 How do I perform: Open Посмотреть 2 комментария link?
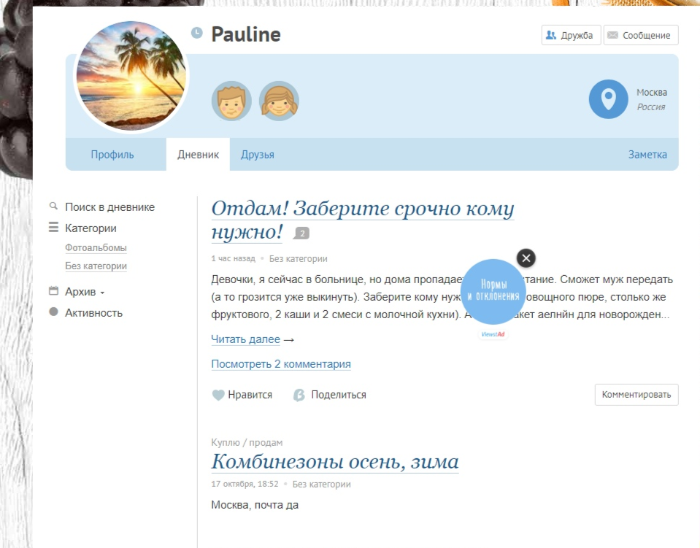tap(281, 364)
